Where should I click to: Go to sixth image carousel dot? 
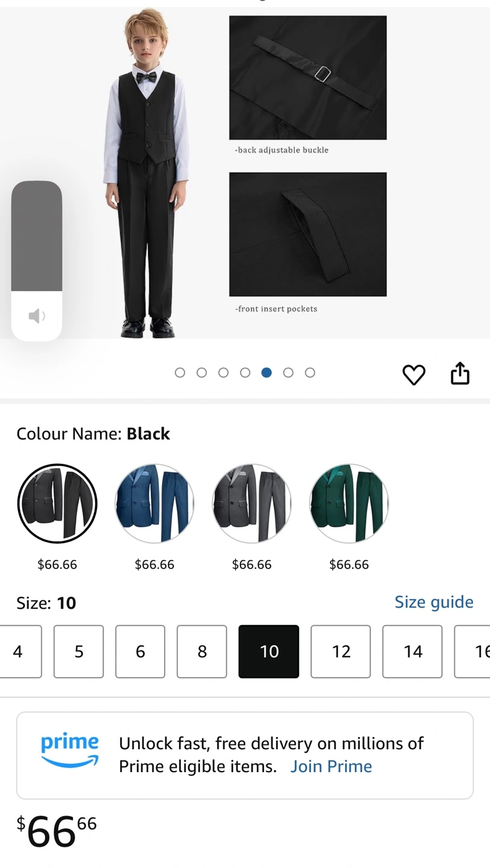(x=288, y=373)
